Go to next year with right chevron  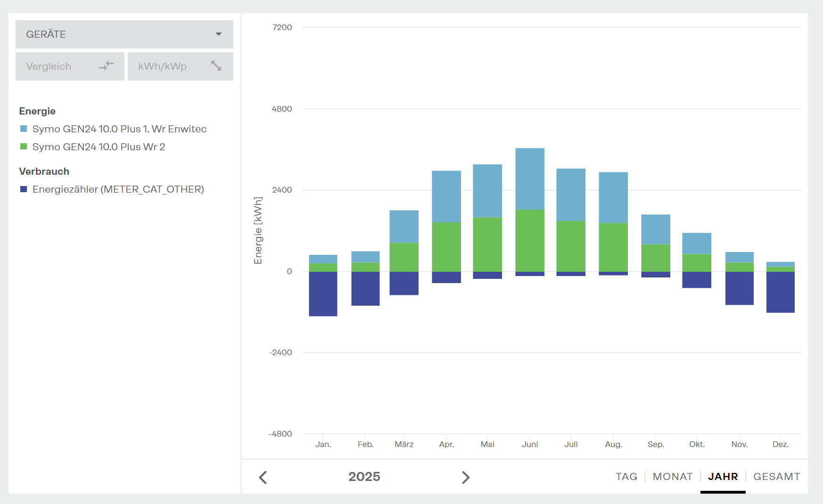point(465,477)
